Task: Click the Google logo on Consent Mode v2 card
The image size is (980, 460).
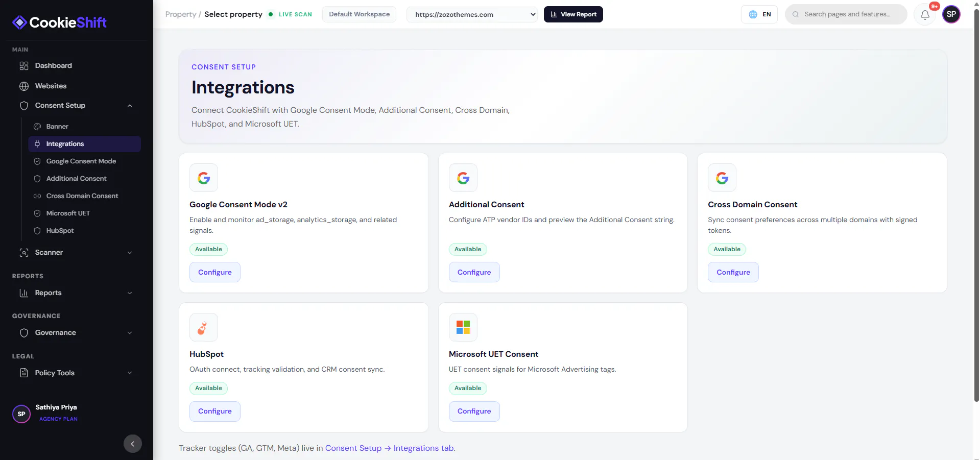Action: [x=204, y=178]
